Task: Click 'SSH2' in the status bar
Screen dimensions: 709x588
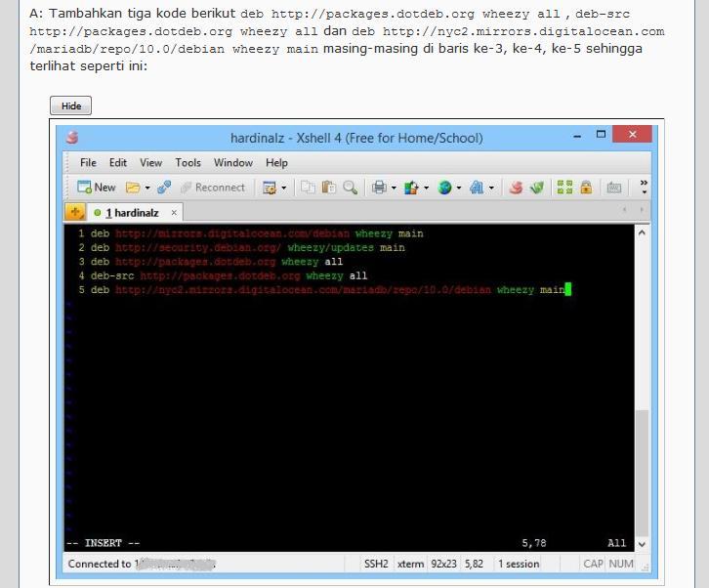Action: coord(376,564)
